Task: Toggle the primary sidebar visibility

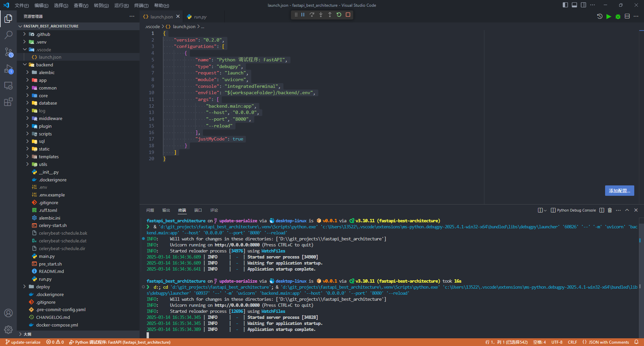Action: (565, 5)
